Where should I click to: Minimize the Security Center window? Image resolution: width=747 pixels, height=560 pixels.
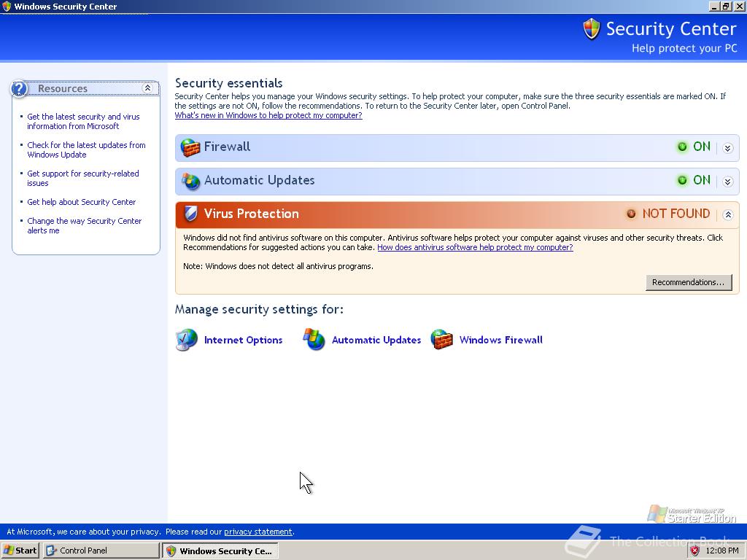(714, 6)
